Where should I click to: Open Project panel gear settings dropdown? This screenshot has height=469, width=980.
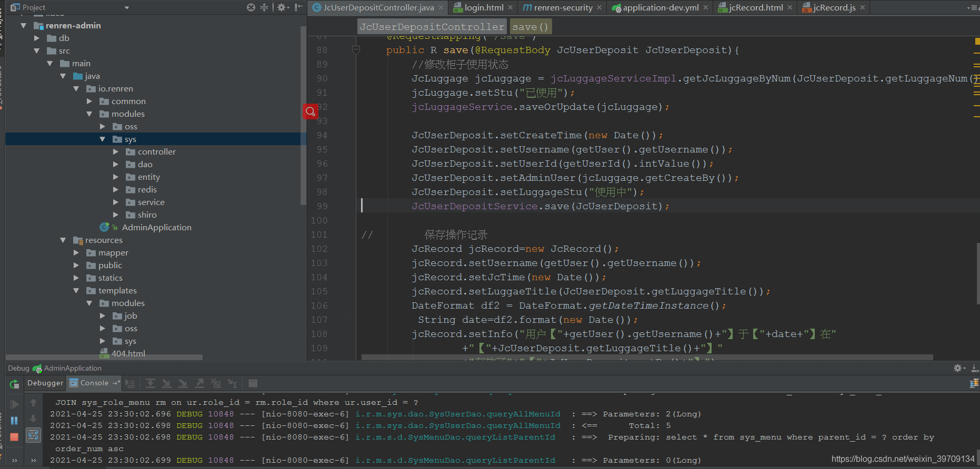tap(283, 7)
